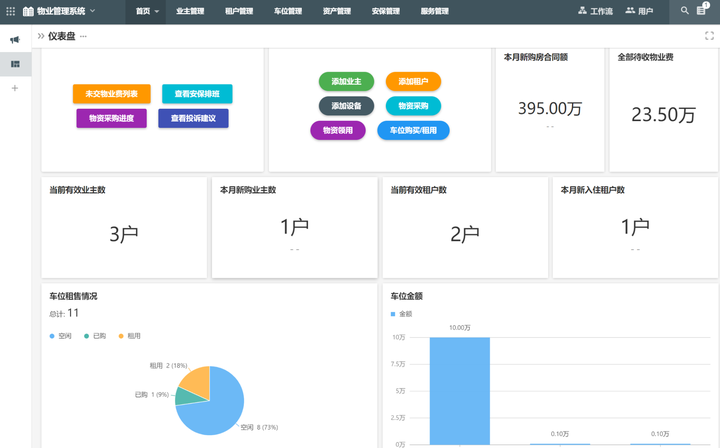Click the 查看投诉建议 button

(x=193, y=118)
